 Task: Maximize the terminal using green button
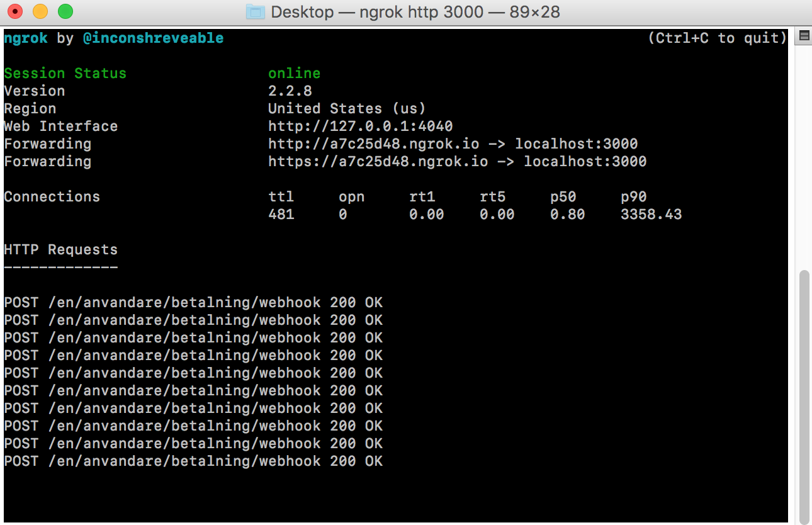click(x=65, y=11)
